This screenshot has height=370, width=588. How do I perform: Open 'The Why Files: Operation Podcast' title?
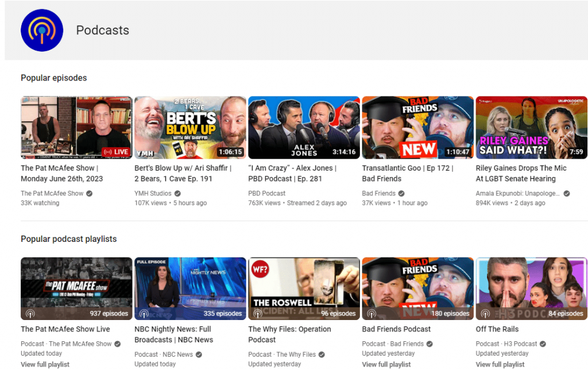pyautogui.click(x=289, y=334)
